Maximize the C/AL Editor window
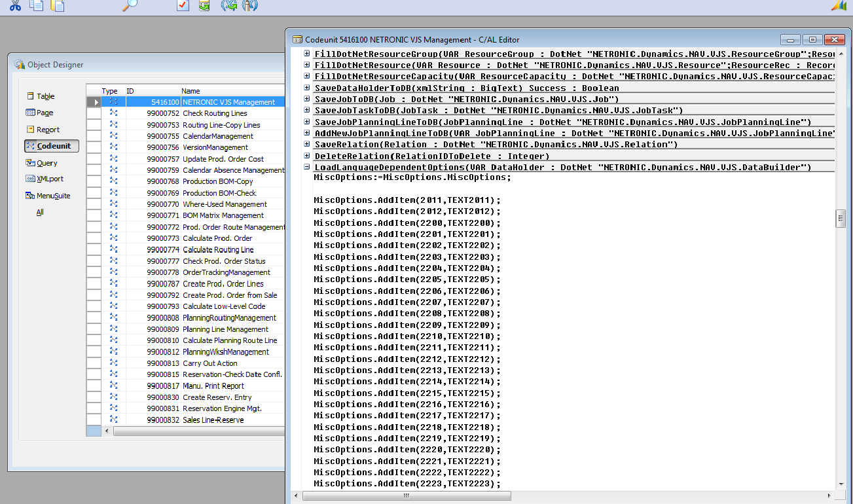853x504 pixels. (x=812, y=40)
